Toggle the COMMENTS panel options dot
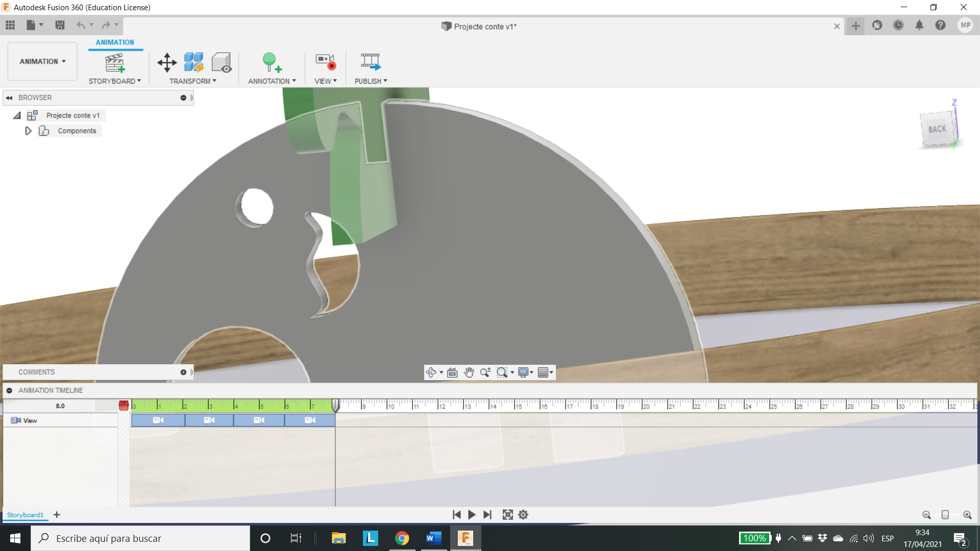This screenshot has width=980, height=551. coord(183,372)
